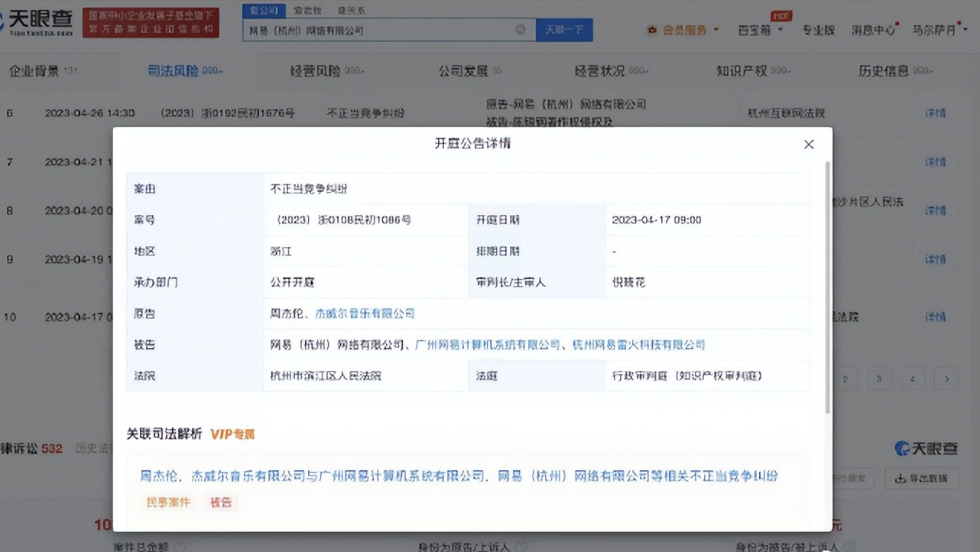Click the 天眼一下 search button
980x552 pixels.
coord(564,30)
